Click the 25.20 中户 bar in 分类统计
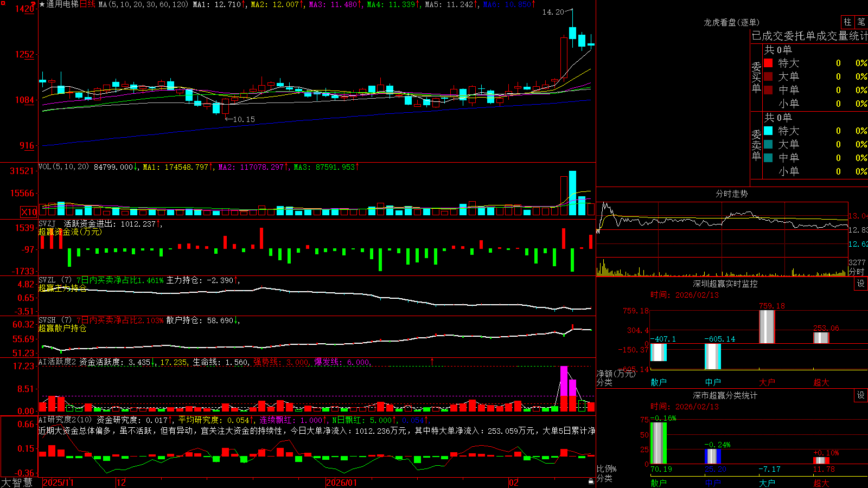Viewport: 868px width, 488px height. 712,456
